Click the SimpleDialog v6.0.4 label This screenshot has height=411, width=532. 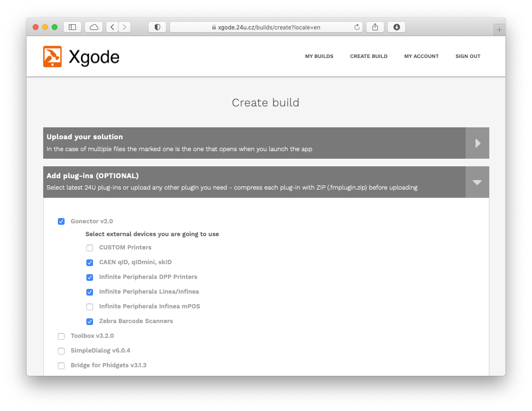pos(101,350)
